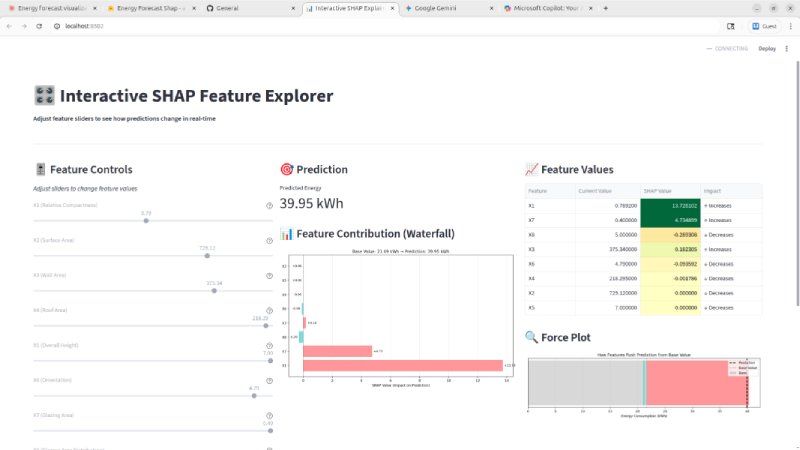Image resolution: width=800 pixels, height=450 pixels.
Task: Sort table by SHAP Value column header
Action: [656, 189]
